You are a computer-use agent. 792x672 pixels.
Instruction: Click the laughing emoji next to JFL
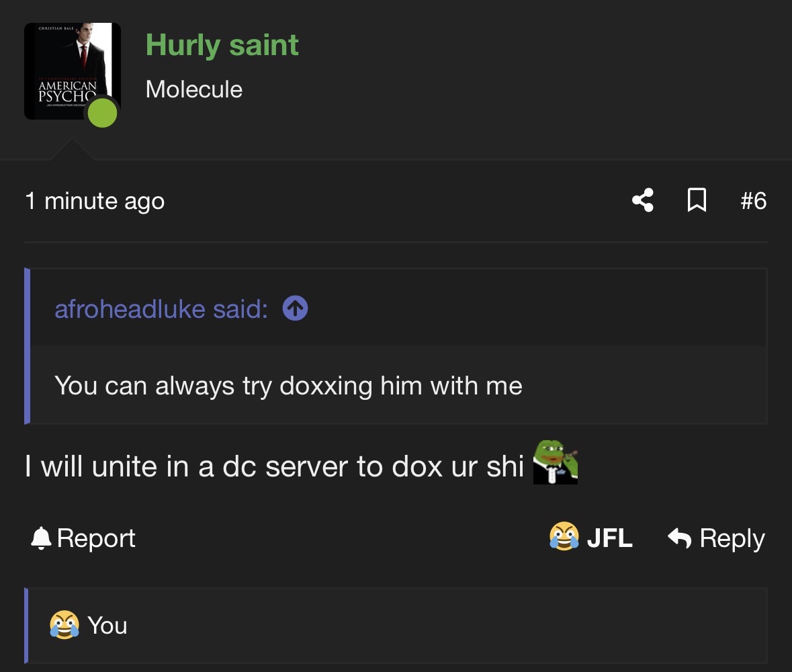[564, 536]
